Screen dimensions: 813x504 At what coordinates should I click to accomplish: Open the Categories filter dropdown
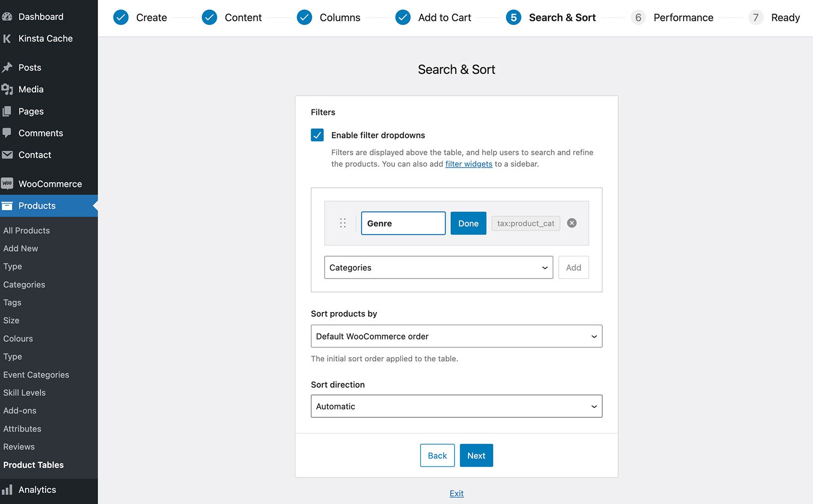(438, 267)
